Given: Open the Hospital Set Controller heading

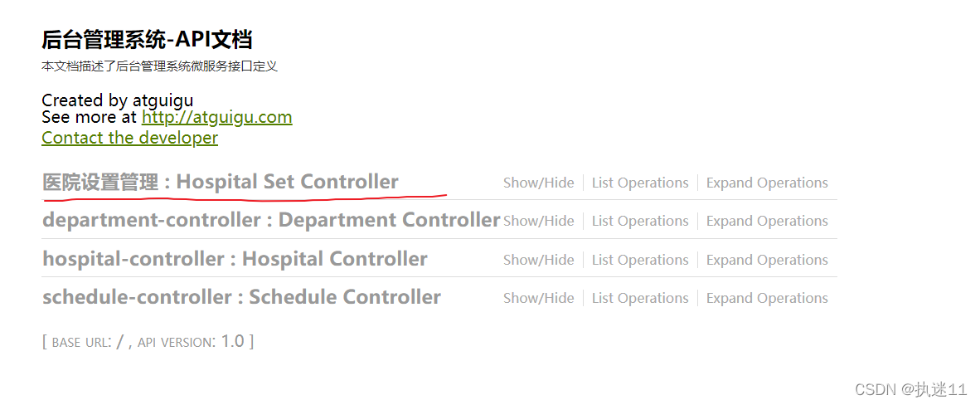Looking at the screenshot, I should coord(221,182).
